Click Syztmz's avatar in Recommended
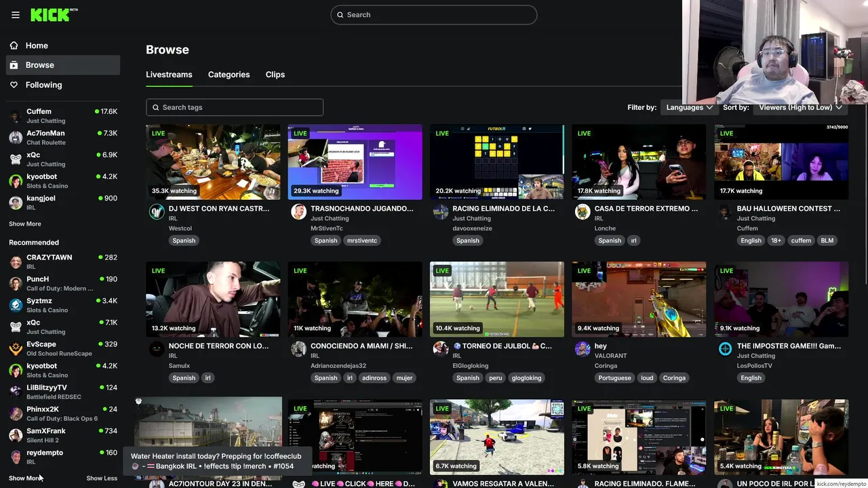Screen dimensions: 868x488 click(16, 305)
